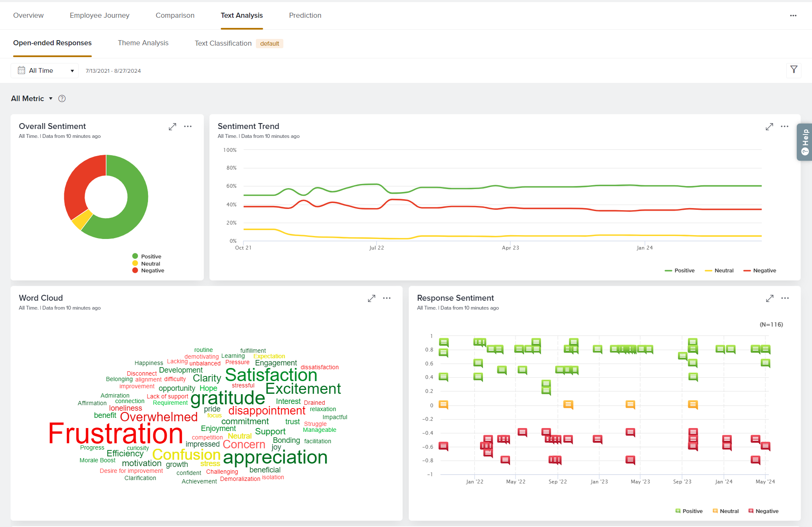The height and width of the screenshot is (527, 812).
Task: Expand the Sentiment Trend chart
Action: coord(769,126)
